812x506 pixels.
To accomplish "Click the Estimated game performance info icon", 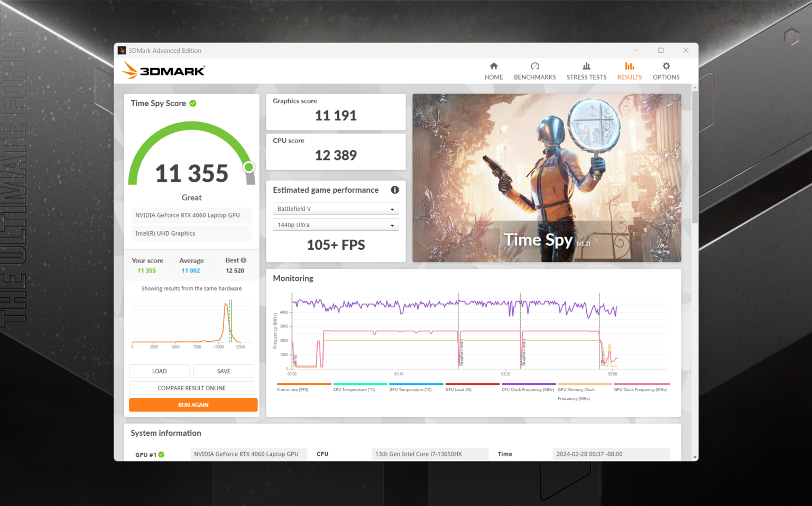I will tap(394, 190).
